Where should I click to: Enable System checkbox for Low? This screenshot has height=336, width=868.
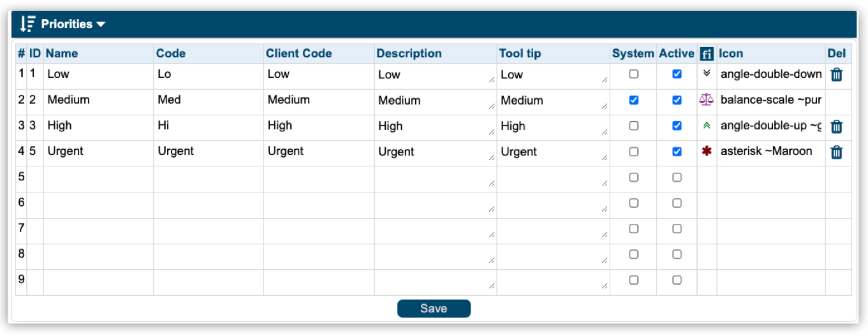tap(633, 74)
